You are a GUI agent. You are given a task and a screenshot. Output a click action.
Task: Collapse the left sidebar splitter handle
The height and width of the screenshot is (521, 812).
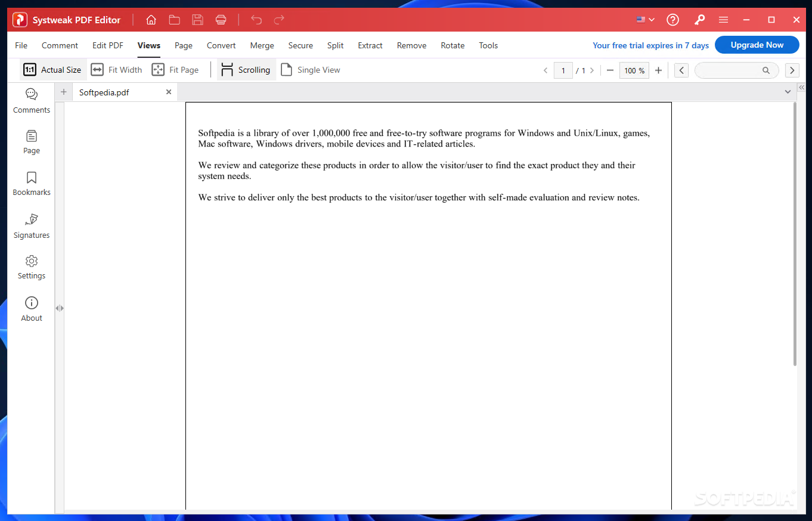point(59,308)
